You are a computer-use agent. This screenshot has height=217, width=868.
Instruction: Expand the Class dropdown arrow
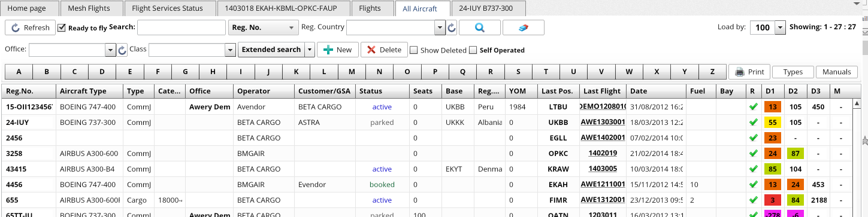click(x=230, y=50)
